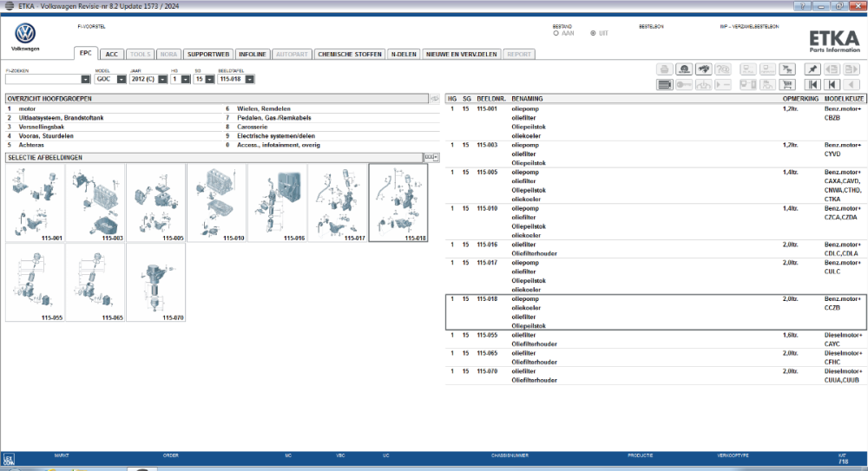This screenshot has height=471, width=868.
Task: Click the pushpin icon in toolbar
Action: (812, 69)
